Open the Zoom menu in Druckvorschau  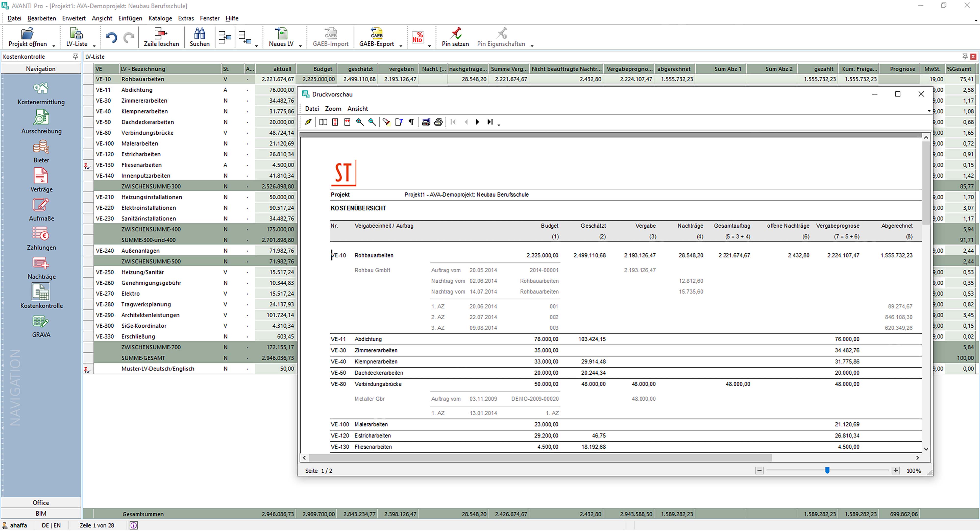point(332,109)
